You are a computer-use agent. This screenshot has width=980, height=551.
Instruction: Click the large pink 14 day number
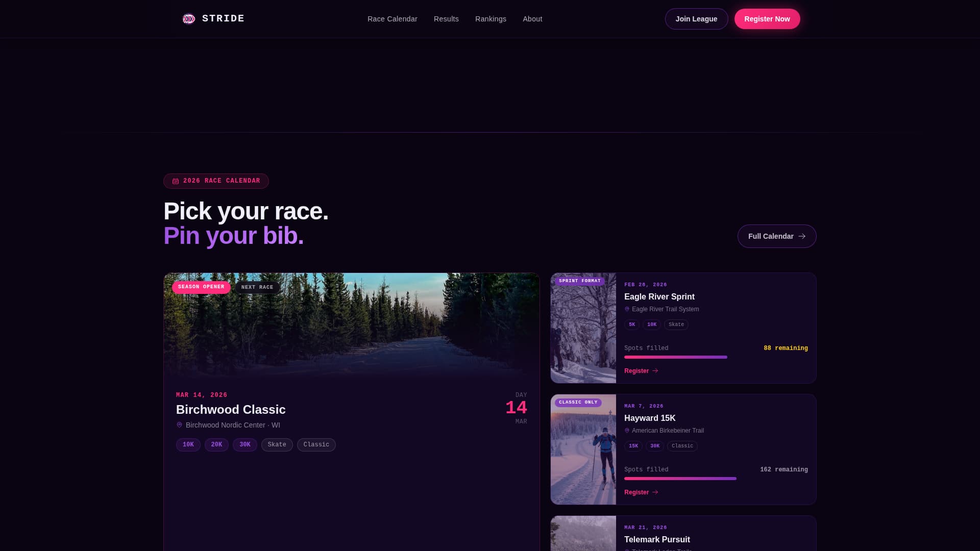(516, 408)
